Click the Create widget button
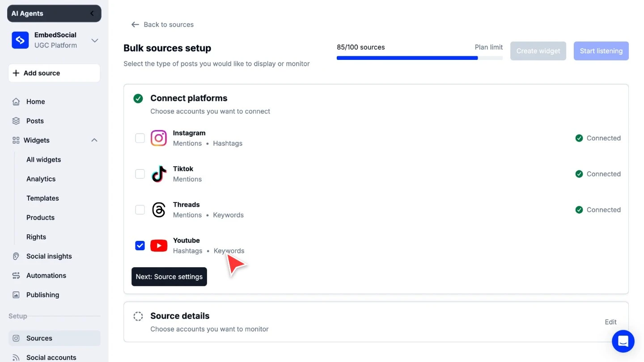 (538, 51)
